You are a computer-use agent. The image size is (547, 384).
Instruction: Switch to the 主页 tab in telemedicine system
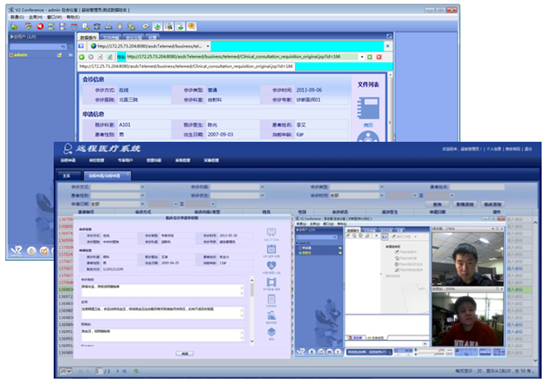pos(68,176)
